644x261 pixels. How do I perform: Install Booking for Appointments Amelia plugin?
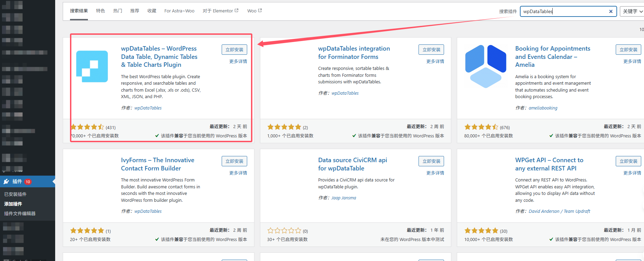tap(628, 50)
